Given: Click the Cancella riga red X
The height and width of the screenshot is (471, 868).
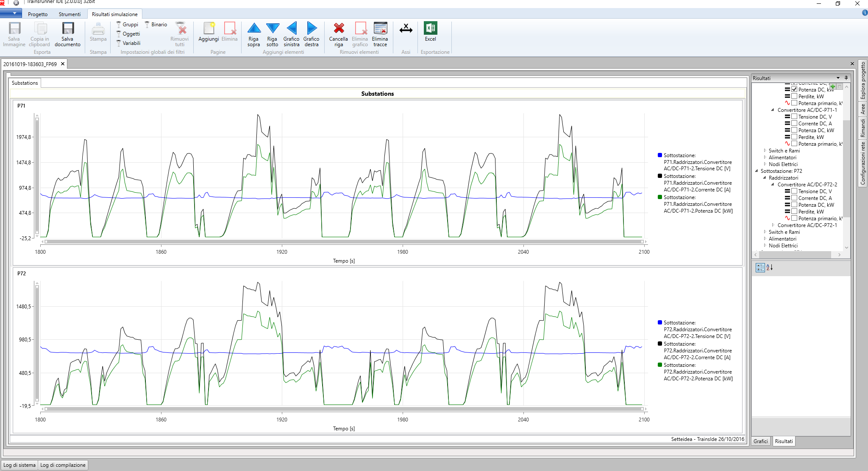Looking at the screenshot, I should click(x=338, y=29).
